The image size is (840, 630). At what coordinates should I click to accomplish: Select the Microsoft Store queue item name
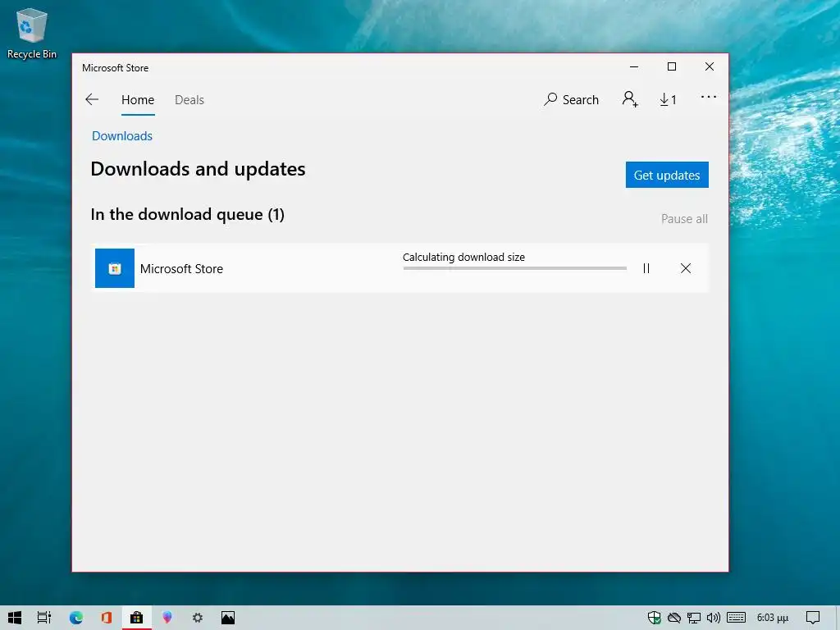coord(181,269)
